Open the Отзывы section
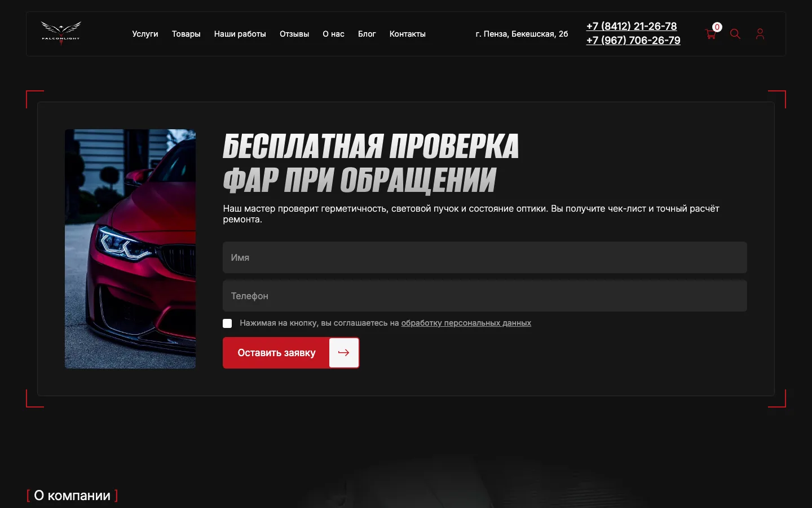Viewport: 812px width, 508px height. tap(294, 34)
